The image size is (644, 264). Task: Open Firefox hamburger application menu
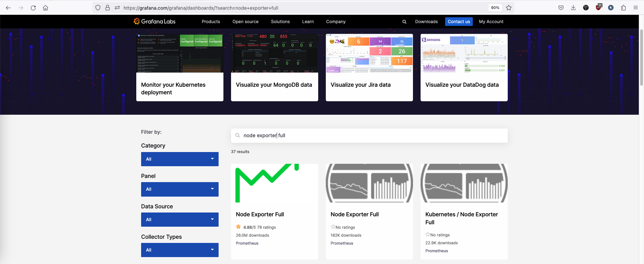click(636, 8)
